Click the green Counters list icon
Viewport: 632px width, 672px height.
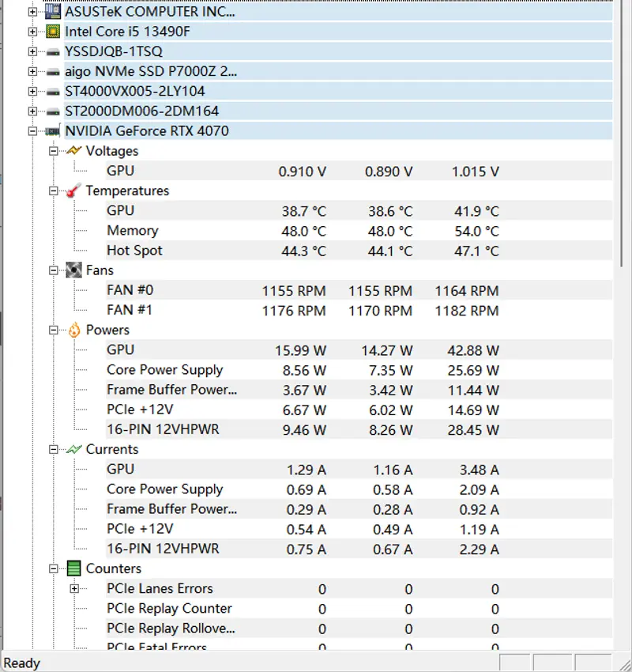73,568
